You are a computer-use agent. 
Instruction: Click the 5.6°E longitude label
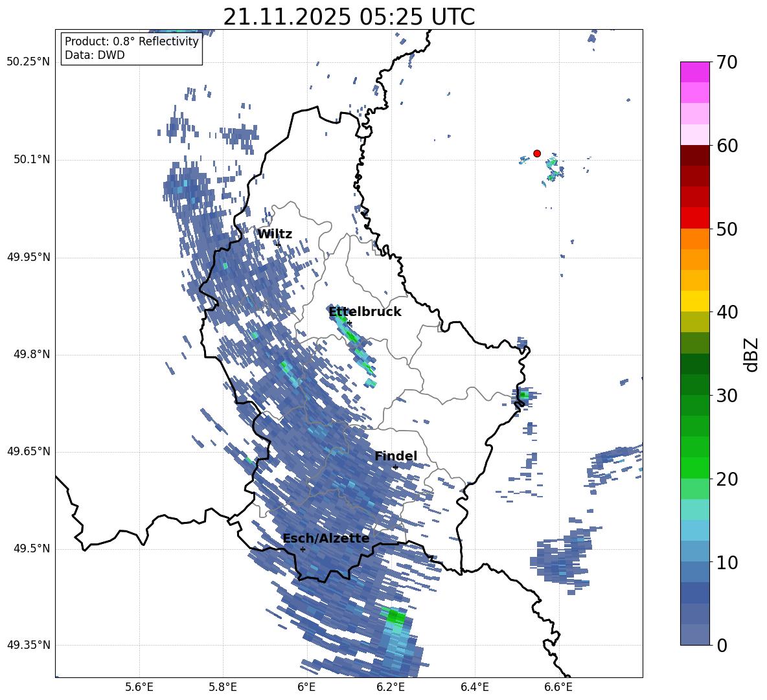pos(139,687)
